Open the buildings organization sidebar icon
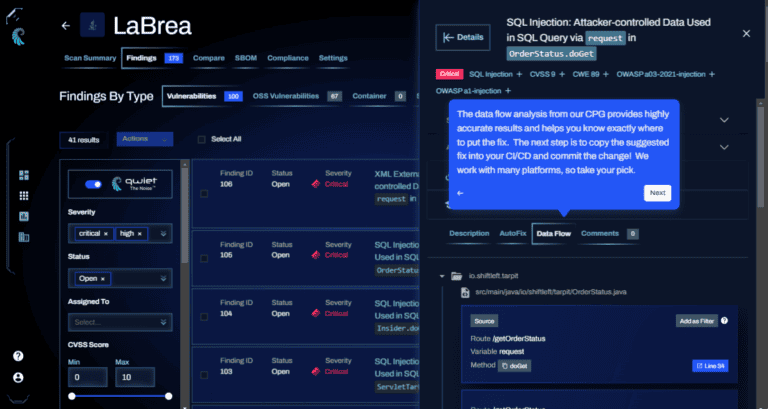The height and width of the screenshot is (409, 768). [24, 237]
